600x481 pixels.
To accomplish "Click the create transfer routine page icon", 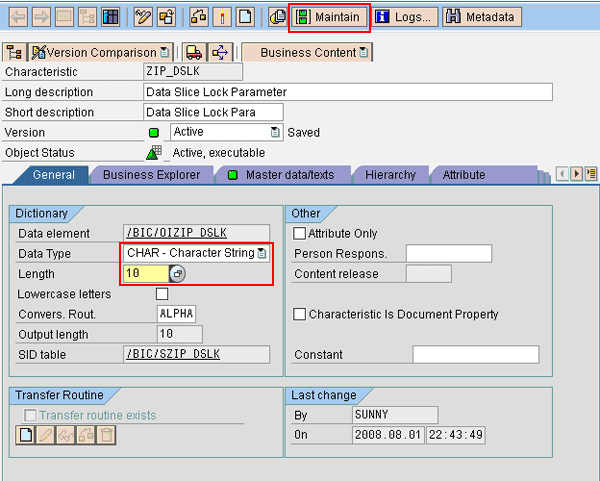I will click(x=26, y=435).
